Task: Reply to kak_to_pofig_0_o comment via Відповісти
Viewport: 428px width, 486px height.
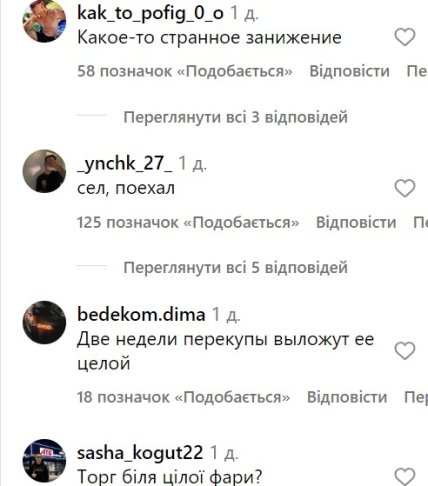Action: 349,71
